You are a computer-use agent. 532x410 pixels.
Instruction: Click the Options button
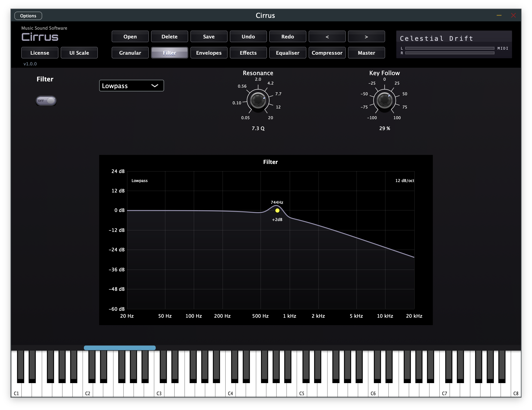(x=28, y=16)
